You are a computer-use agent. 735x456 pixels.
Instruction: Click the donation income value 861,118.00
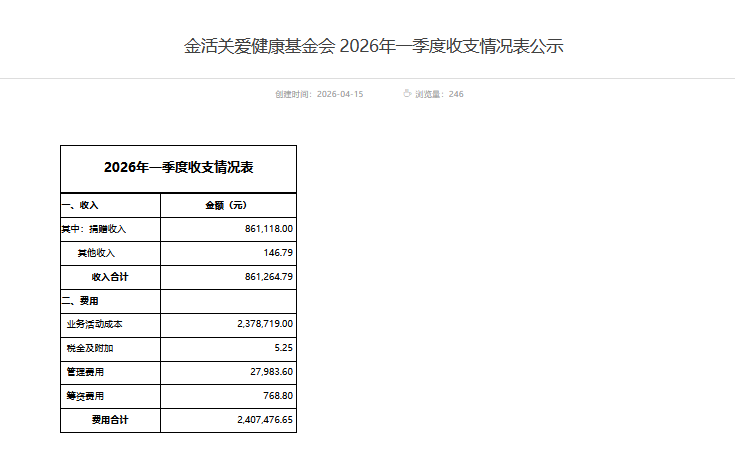pyautogui.click(x=269, y=229)
